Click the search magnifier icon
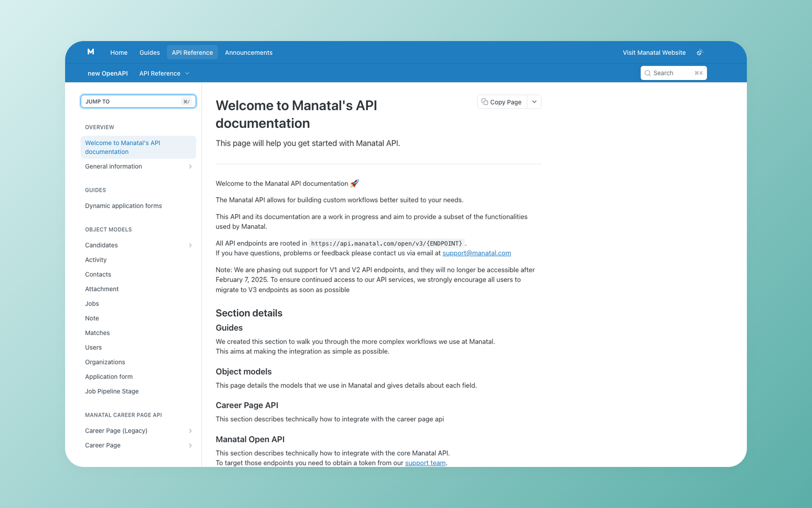Viewport: 812px width, 508px height. pyautogui.click(x=647, y=73)
